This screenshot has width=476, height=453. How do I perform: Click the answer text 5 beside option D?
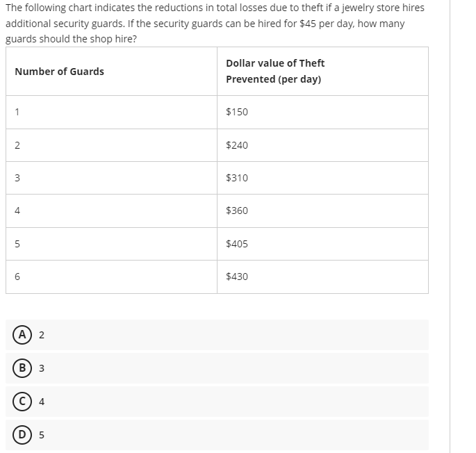click(42, 435)
